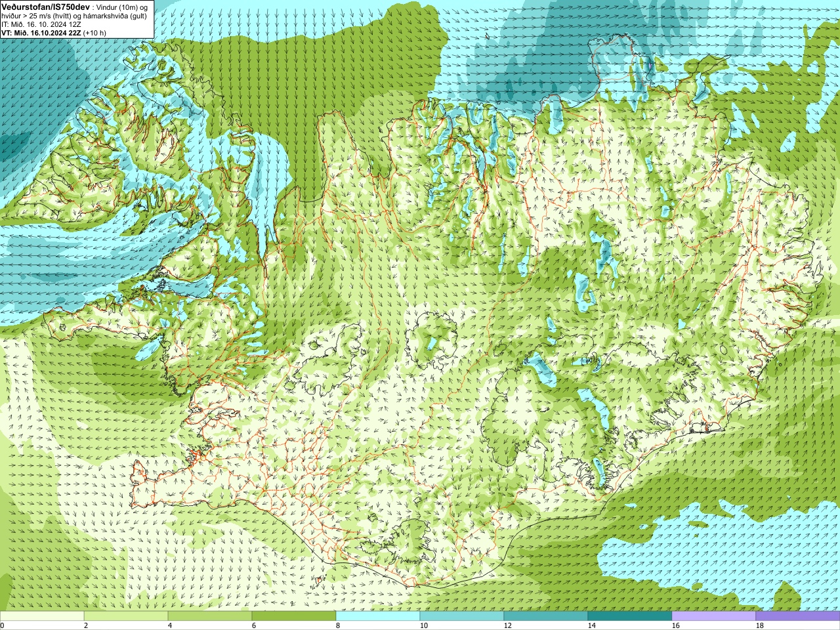
Task: Click the legend label "6"
Action: coord(254,625)
